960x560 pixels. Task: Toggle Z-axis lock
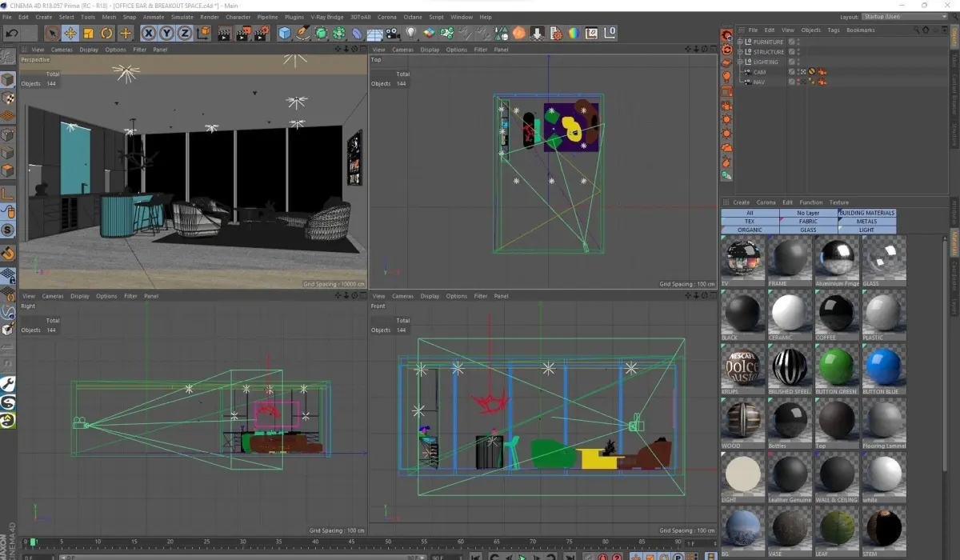point(185,33)
